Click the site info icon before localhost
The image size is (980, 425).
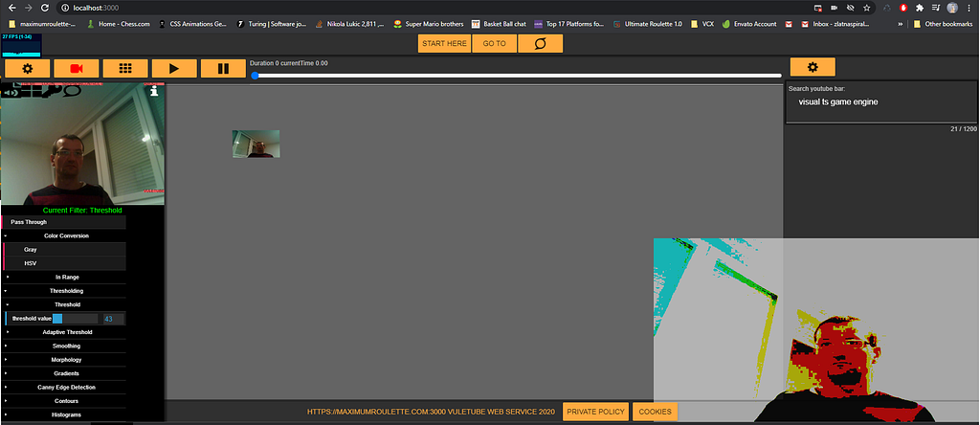tap(65, 8)
